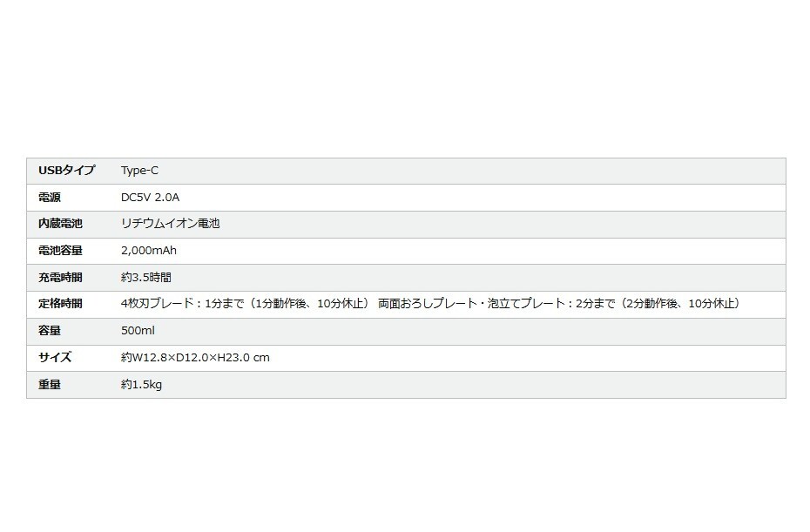Click the '電池容量' row label
This screenshot has width=810, height=532.
tap(60, 251)
